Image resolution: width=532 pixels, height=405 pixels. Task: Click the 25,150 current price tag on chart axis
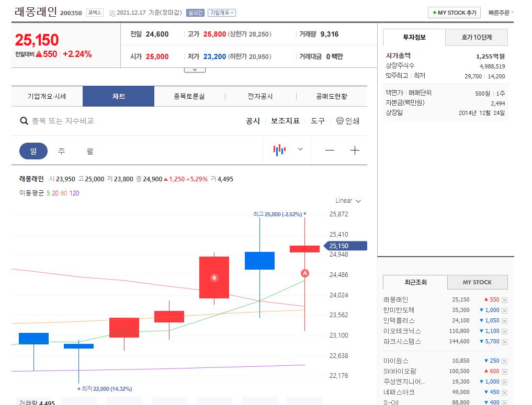click(x=345, y=246)
